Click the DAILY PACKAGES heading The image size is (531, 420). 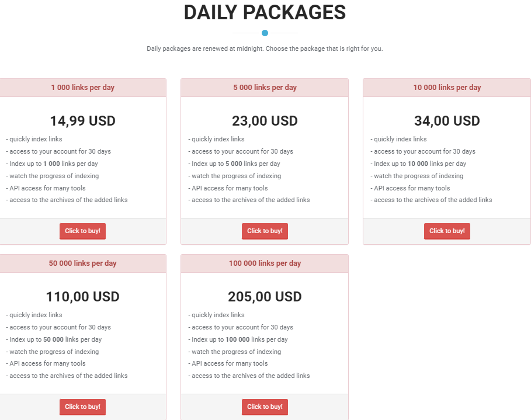click(265, 12)
